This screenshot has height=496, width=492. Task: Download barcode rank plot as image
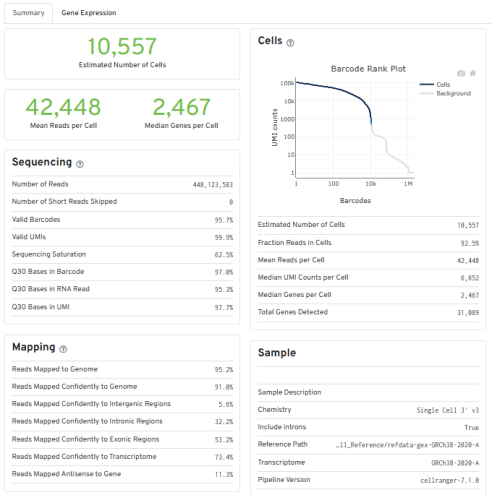coord(461,73)
